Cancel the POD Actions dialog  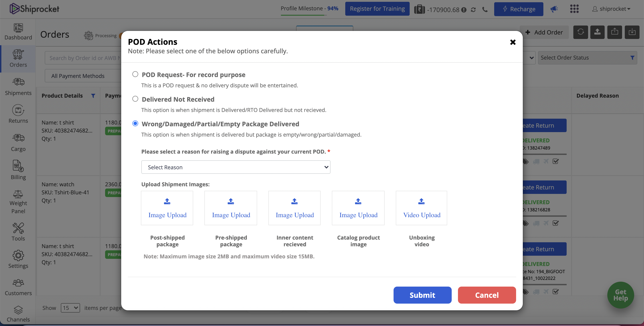[487, 295]
